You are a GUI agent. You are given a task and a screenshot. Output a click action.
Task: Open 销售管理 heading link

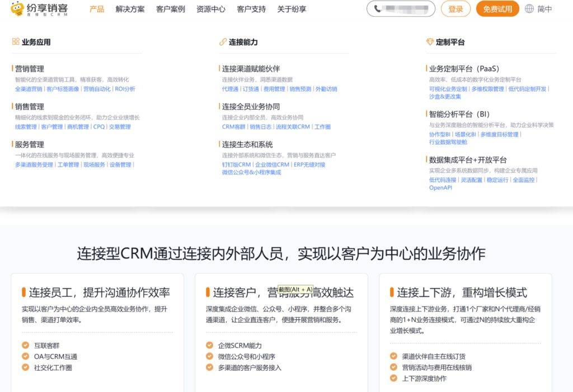point(30,107)
